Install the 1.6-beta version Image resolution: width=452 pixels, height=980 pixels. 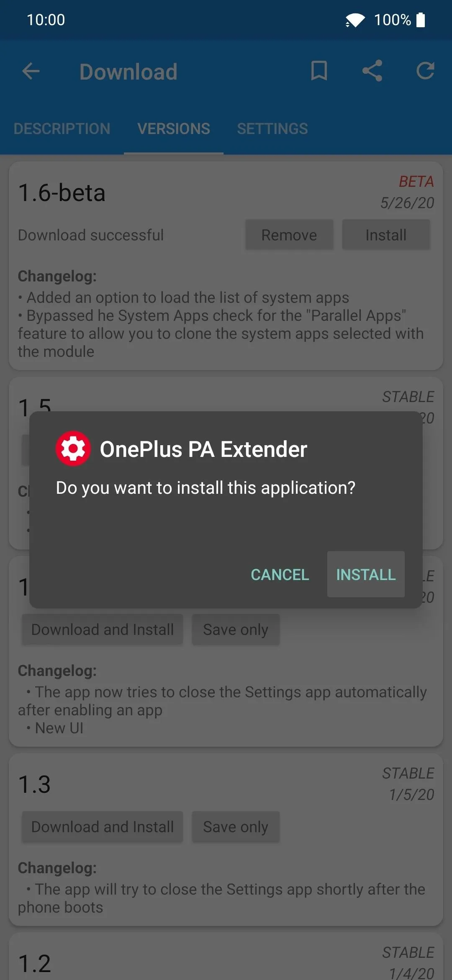tap(386, 235)
